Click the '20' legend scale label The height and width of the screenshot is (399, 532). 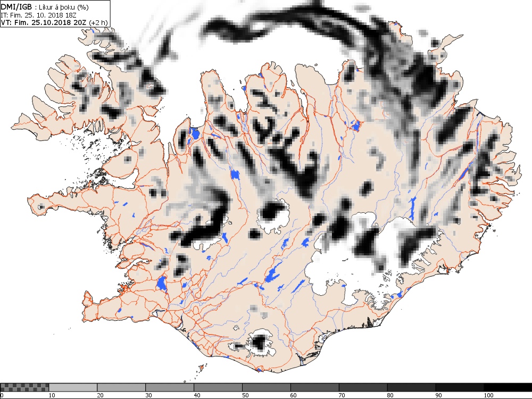click(100, 395)
